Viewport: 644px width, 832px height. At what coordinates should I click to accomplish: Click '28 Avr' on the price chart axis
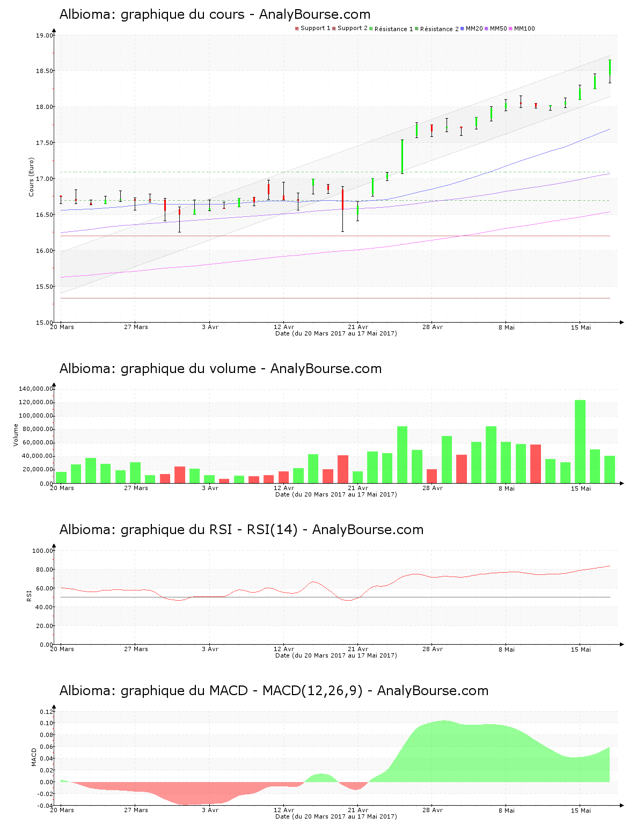tap(433, 327)
